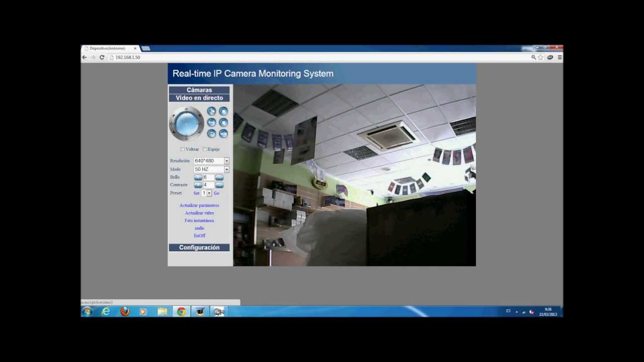Reload the camera page
The width and height of the screenshot is (644, 362).
pyautogui.click(x=102, y=57)
